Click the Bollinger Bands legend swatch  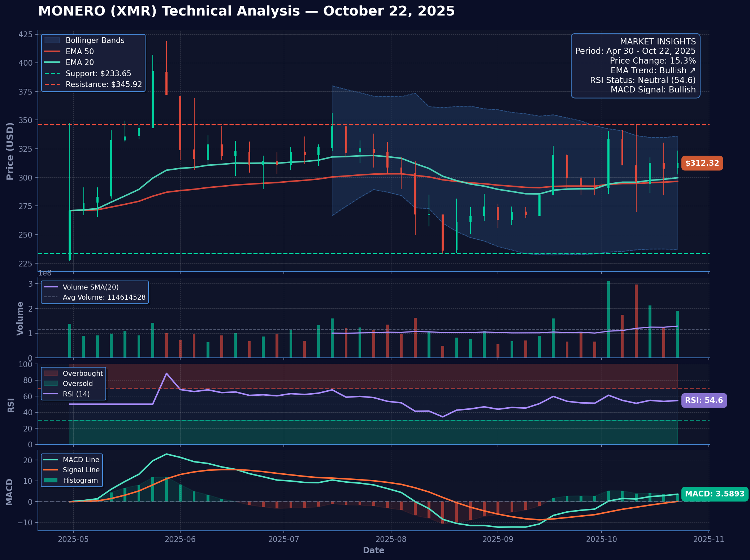[52, 40]
